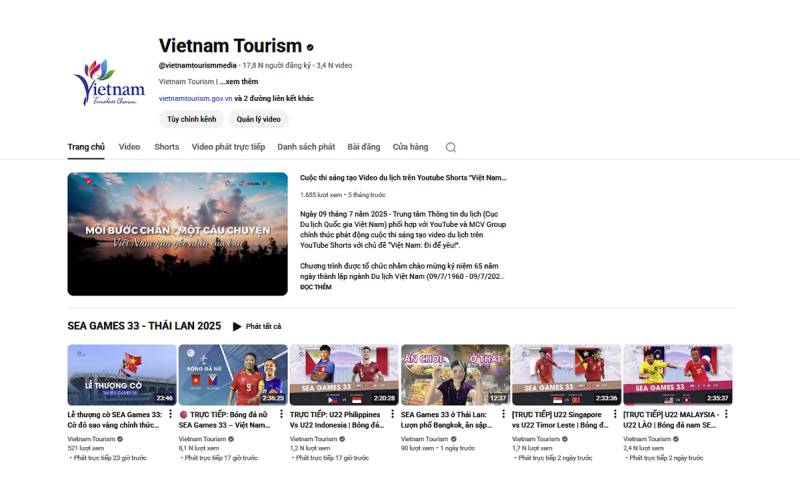Click 'Phát trực tiếp 23 giờ trước' text

click(x=110, y=458)
